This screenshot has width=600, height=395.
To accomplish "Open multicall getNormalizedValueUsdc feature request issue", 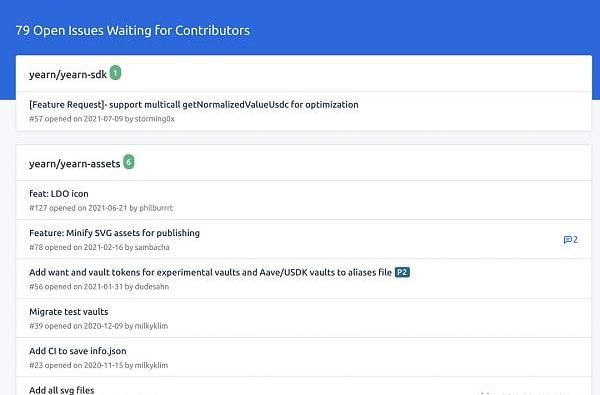I will 194,104.
